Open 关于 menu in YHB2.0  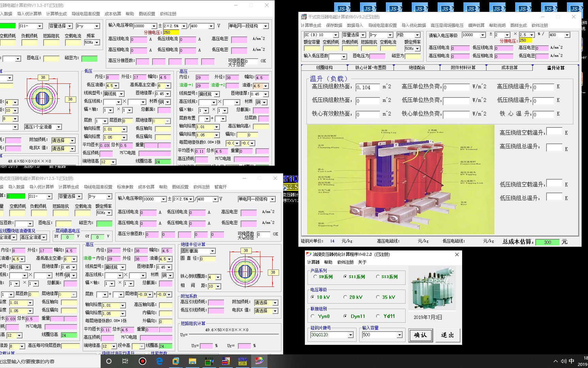[x=362, y=262]
